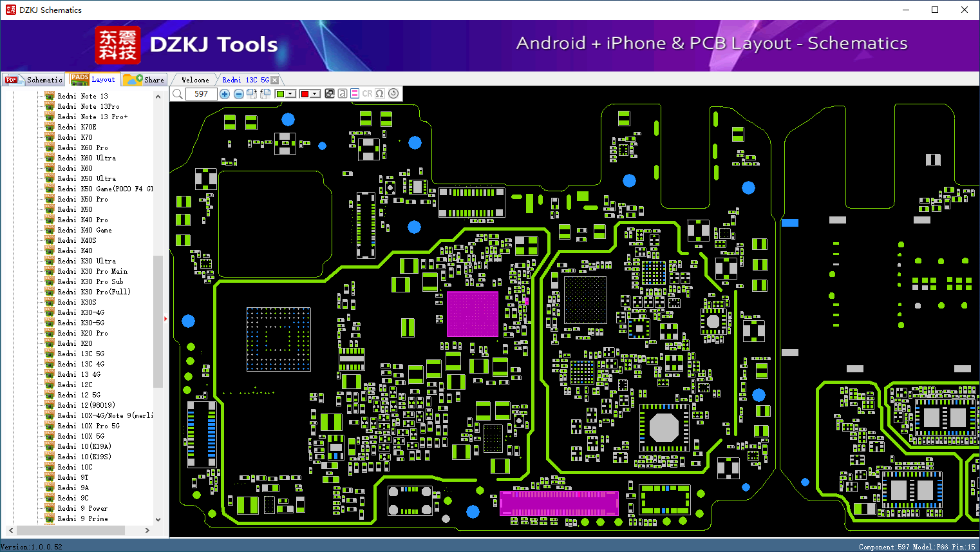Select Redmi K30-5G entry

[80, 323]
